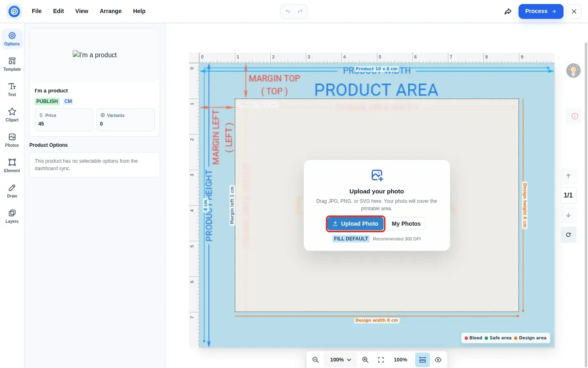The width and height of the screenshot is (588, 368).
Task: Toggle the ruler guides button
Action: [x=423, y=360]
